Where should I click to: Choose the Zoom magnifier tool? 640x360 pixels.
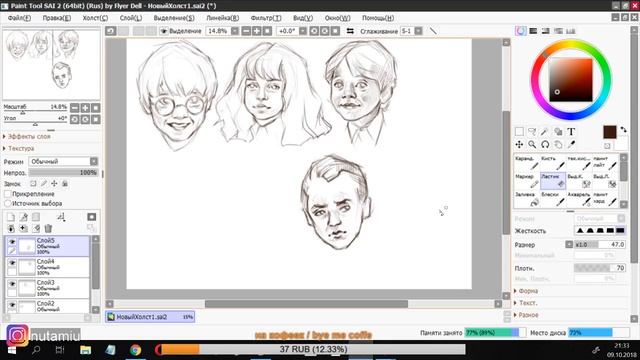click(532, 144)
